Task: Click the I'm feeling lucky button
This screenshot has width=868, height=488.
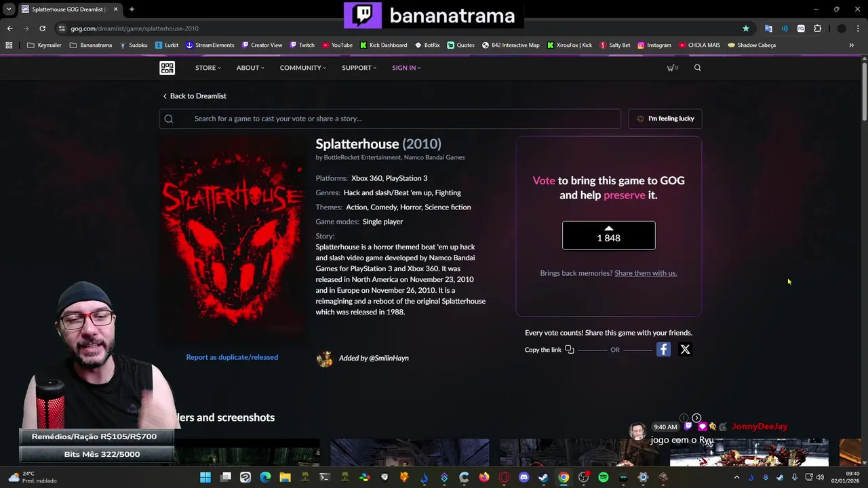Action: (x=665, y=119)
